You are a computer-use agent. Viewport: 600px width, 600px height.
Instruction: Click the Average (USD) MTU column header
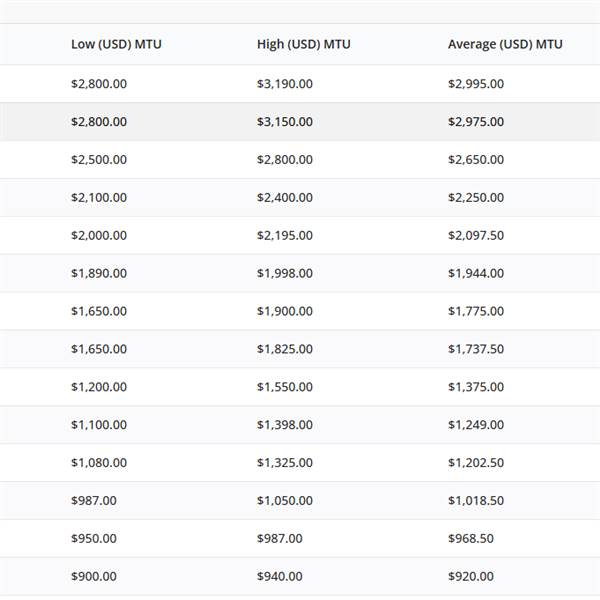pos(505,45)
